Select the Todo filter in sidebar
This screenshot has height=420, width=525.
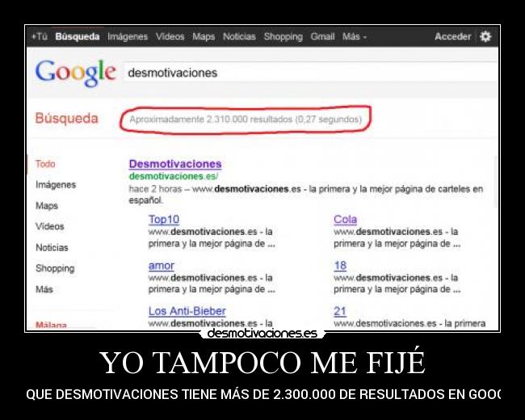(x=45, y=164)
